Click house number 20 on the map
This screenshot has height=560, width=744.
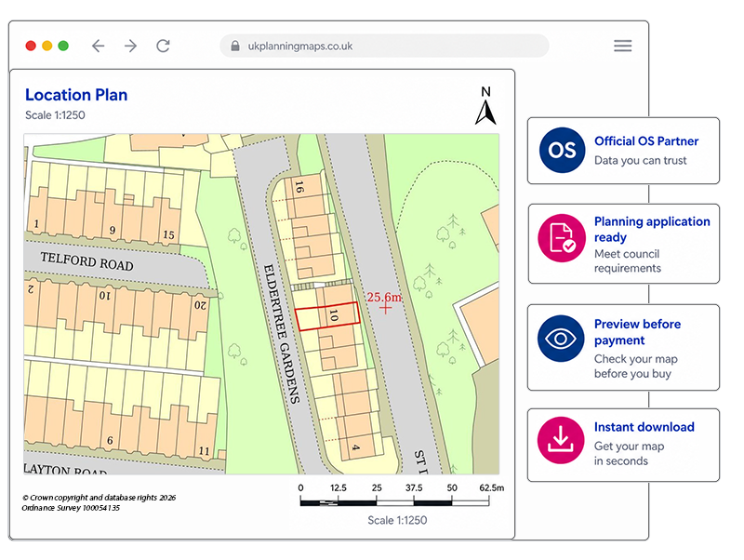pos(200,305)
